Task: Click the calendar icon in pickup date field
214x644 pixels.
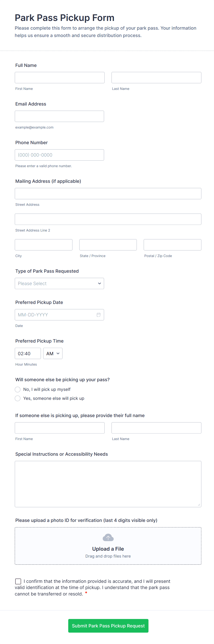Action: tap(99, 315)
